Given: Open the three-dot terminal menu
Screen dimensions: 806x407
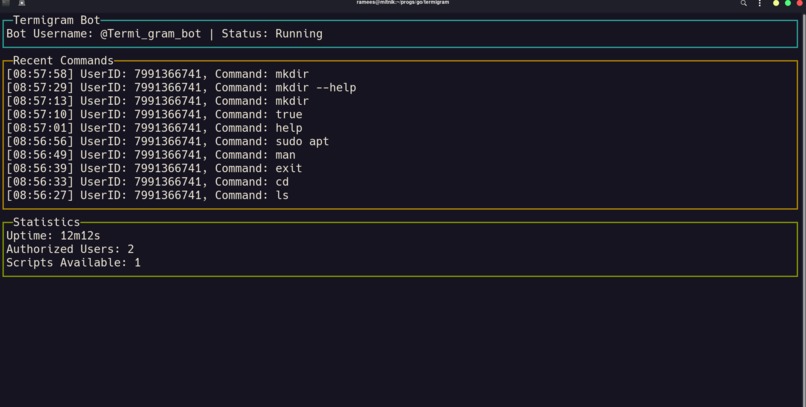Looking at the screenshot, I should [x=760, y=3].
